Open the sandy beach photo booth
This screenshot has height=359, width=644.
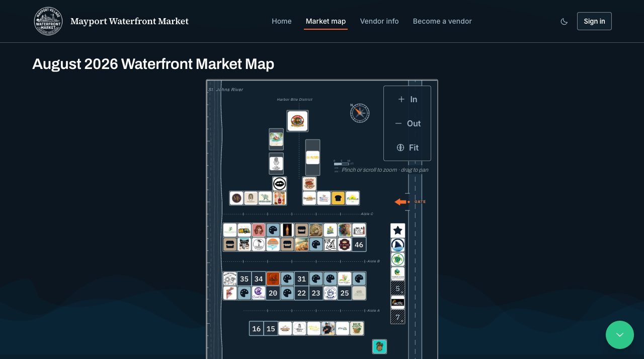point(301,245)
